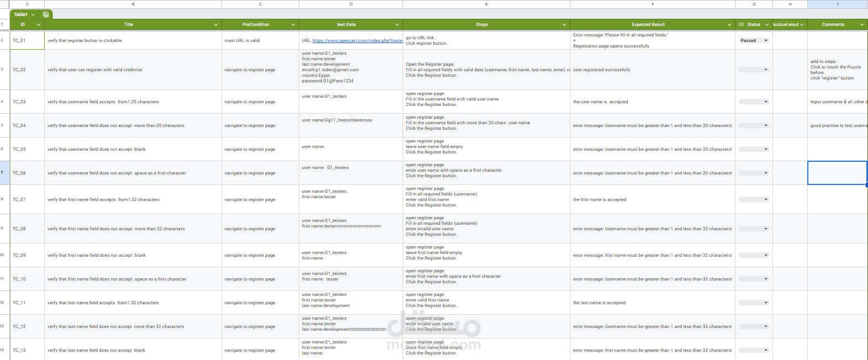Screen dimensions: 868x360
Task: Select 'Input username & all other' comment cell
Action: coord(838,102)
